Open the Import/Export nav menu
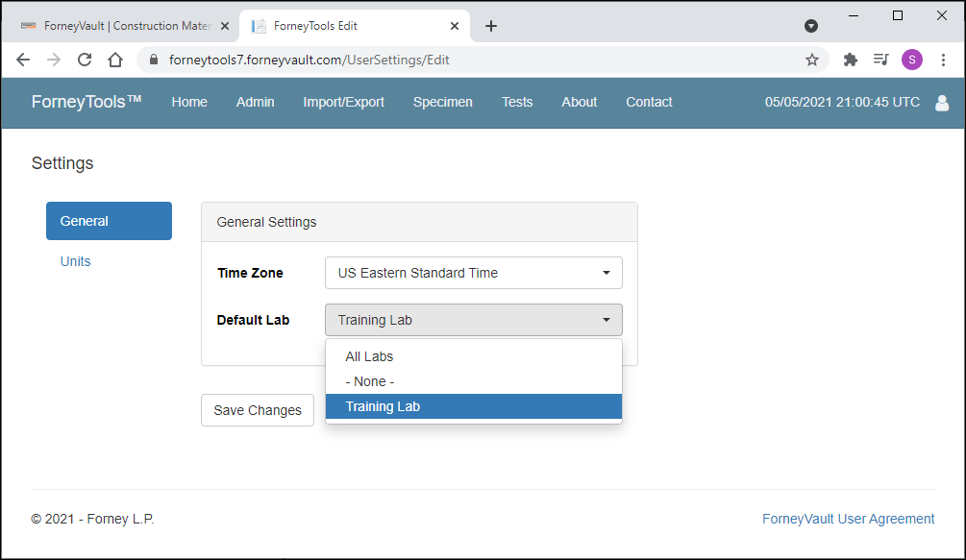Image resolution: width=966 pixels, height=560 pixels. tap(344, 102)
